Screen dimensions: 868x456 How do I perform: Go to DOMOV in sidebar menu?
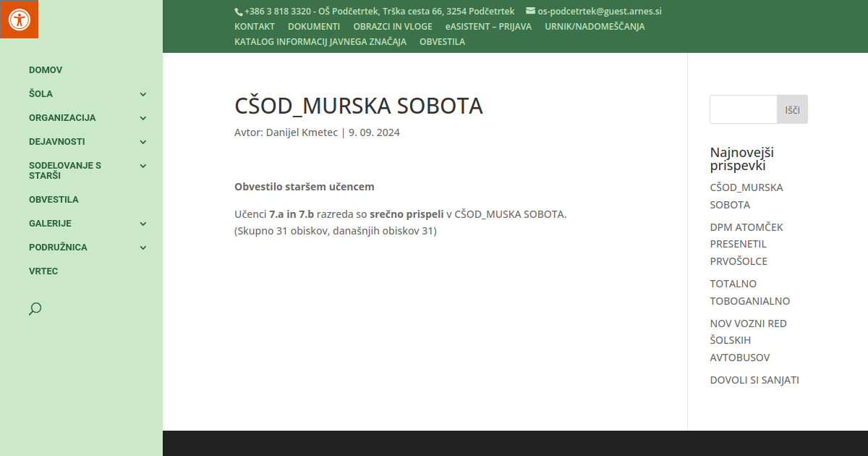(46, 70)
